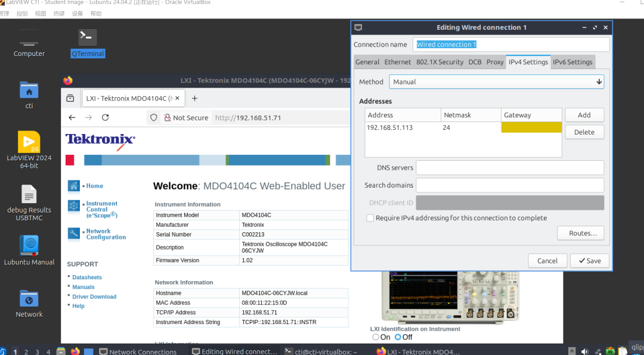Viewport: 644px width, 355px height.
Task: Enable Require IPv4 addressing for this connection
Action: click(370, 218)
